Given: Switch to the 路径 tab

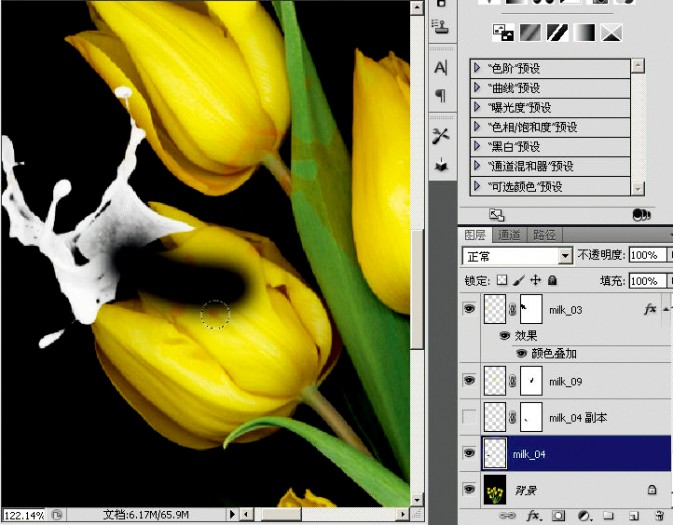Looking at the screenshot, I should (x=544, y=235).
